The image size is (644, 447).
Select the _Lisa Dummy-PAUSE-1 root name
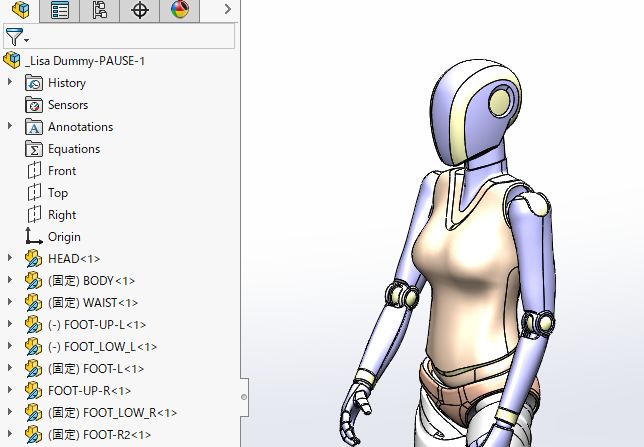pyautogui.click(x=85, y=61)
